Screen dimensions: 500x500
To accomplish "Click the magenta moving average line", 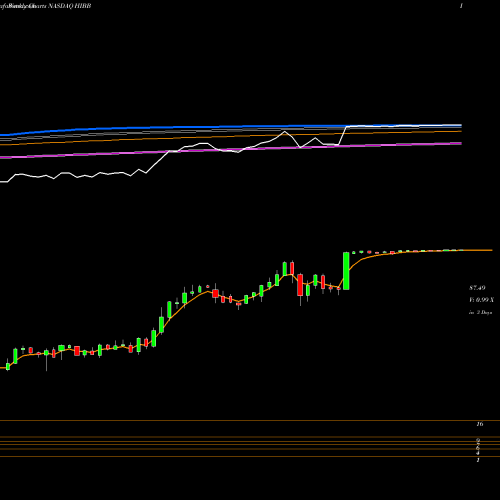I will pyautogui.click(x=231, y=150).
